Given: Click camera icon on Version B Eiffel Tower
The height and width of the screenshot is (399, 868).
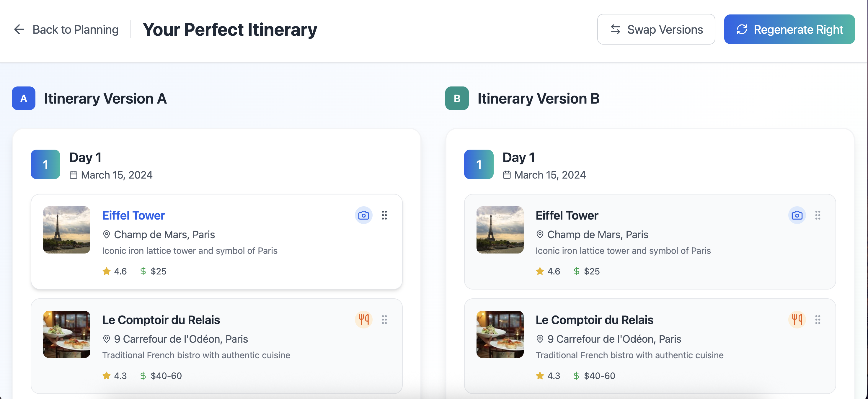Looking at the screenshot, I should coord(797,215).
